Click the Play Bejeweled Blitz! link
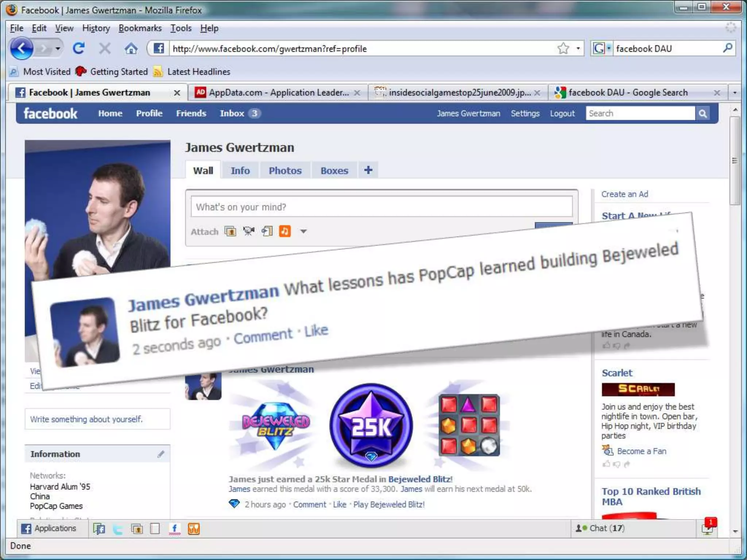Viewport: 747px width, 560px height. pos(389,504)
